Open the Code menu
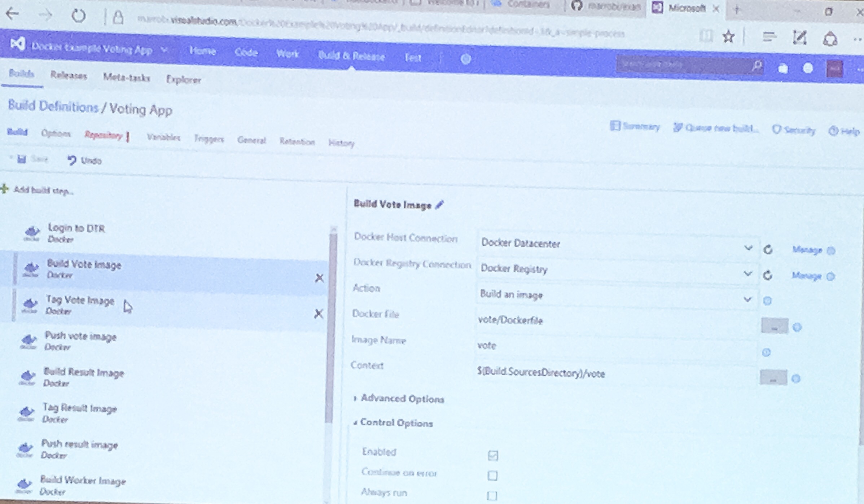 (x=246, y=53)
